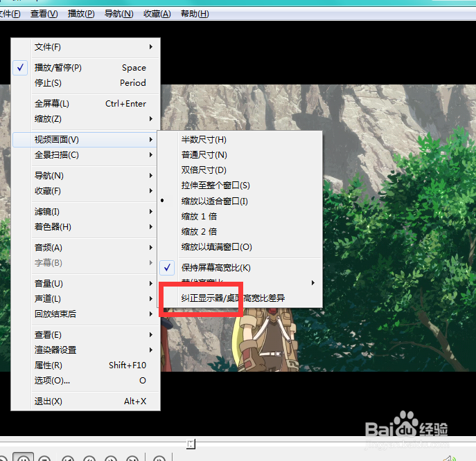Screen dimensions: 476x461
Task: Expand the context menu 导航(N) submenu arrow
Action: point(151,176)
